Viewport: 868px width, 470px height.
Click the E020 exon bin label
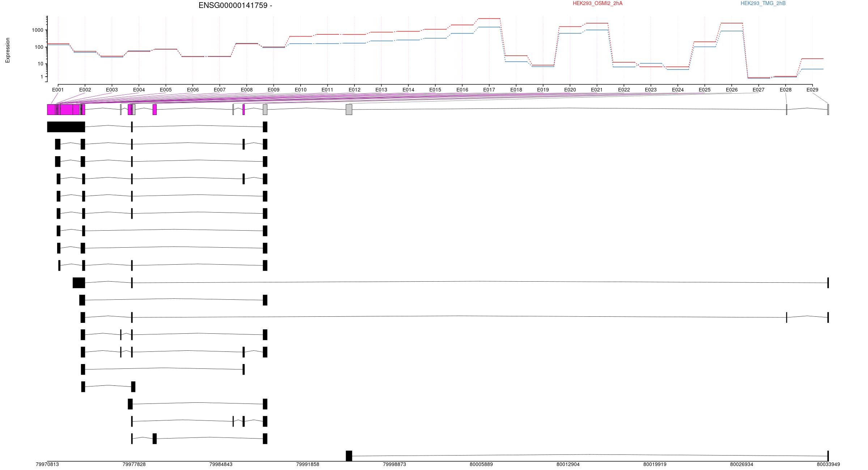[570, 90]
